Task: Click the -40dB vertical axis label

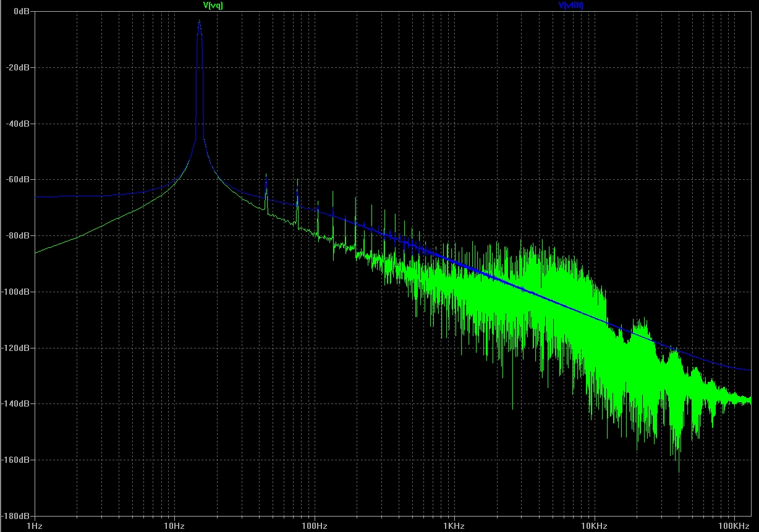Action: (18, 124)
